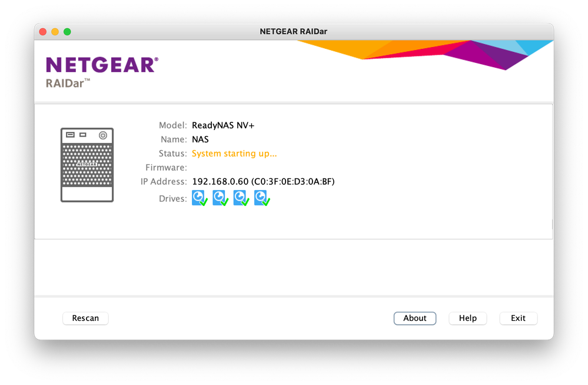The width and height of the screenshot is (588, 385).
Task: Click the NETGEAR logo
Action: pos(102,64)
